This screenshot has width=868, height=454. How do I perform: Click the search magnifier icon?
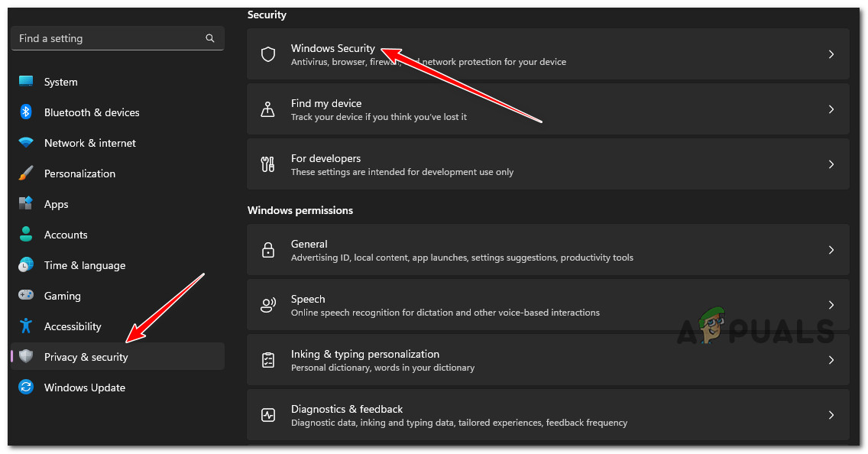coord(210,38)
